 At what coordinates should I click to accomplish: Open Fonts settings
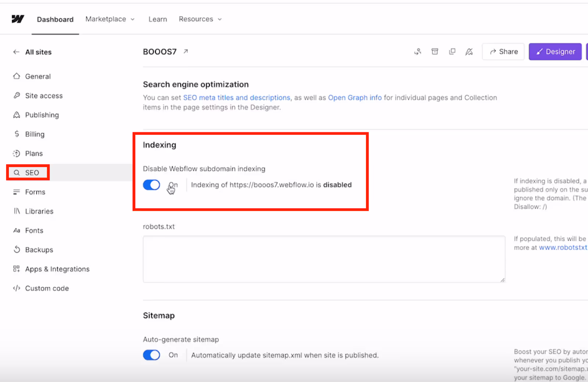tap(34, 231)
